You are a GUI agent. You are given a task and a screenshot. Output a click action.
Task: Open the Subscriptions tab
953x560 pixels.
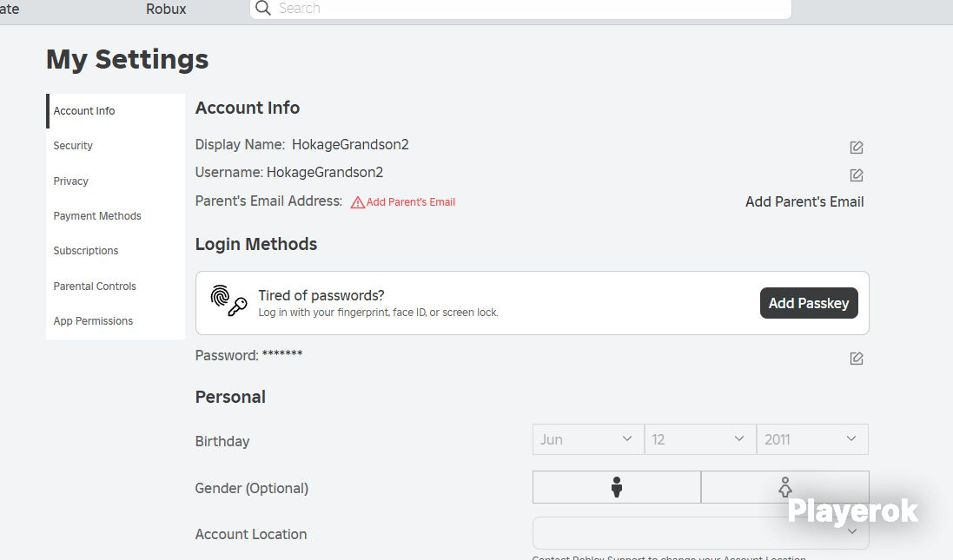tap(116, 250)
